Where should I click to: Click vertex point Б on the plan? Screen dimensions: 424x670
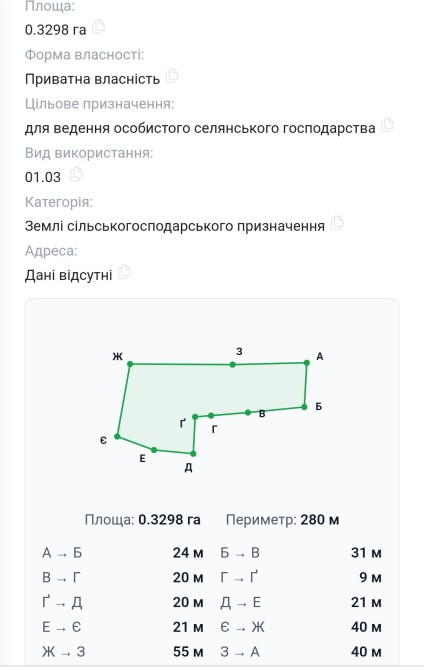pyautogui.click(x=304, y=407)
